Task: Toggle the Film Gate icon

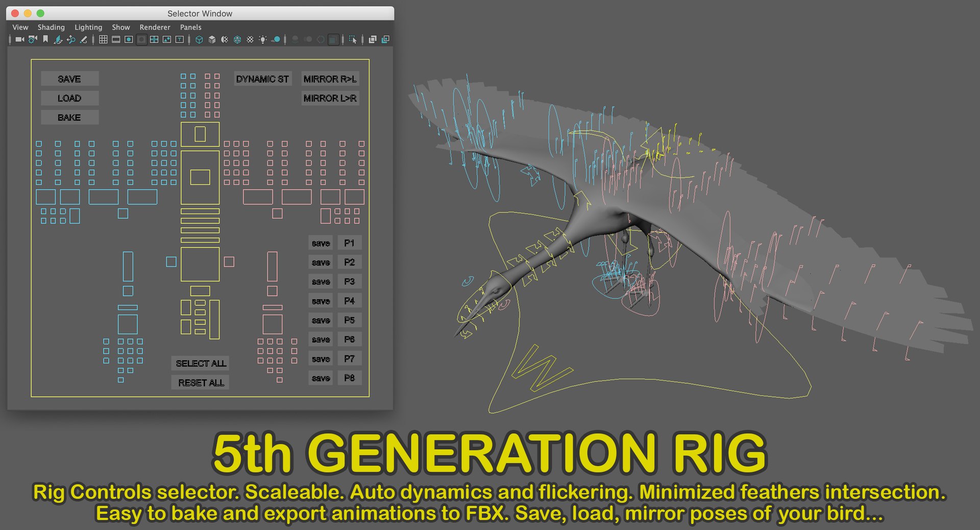Action: coord(116,39)
